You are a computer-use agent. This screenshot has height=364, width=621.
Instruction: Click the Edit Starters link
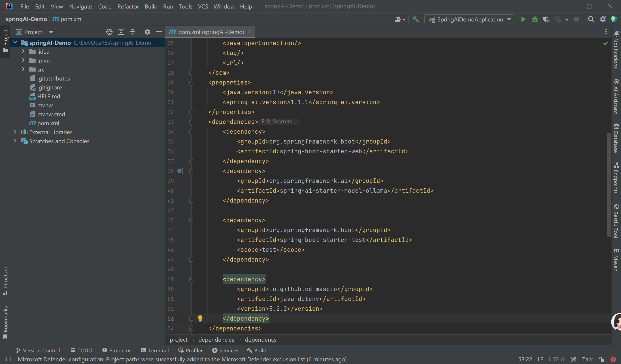click(x=279, y=122)
